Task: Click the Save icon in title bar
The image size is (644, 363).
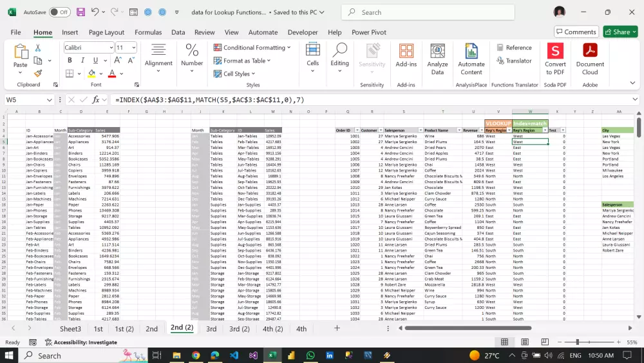Action: pos(80,12)
